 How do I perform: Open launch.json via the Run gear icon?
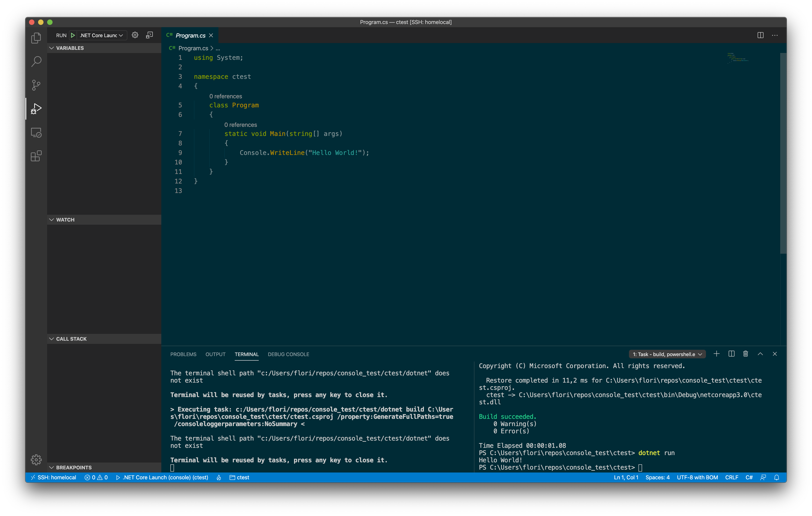[135, 35]
